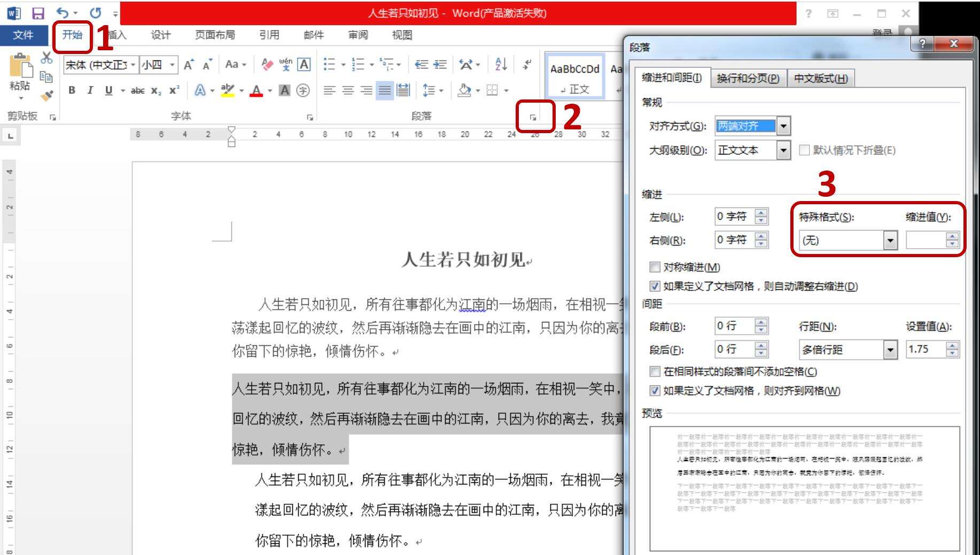The image size is (980, 555).
Task: Click the clear formatting icon
Action: tap(266, 64)
